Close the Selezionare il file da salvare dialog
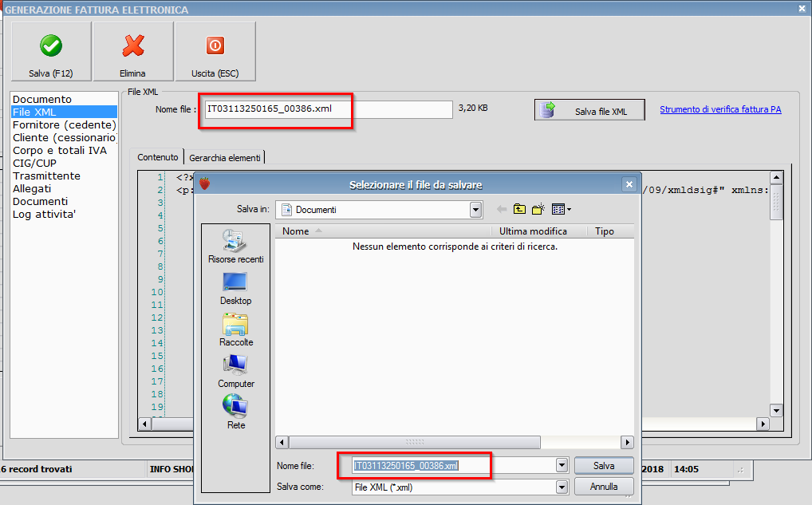This screenshot has width=812, height=505. [629, 184]
